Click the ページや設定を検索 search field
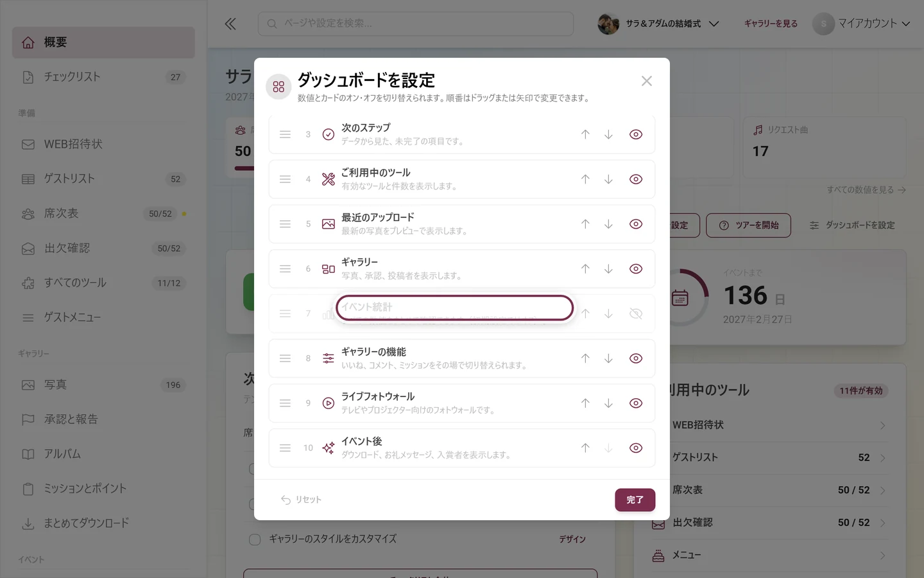 [416, 24]
